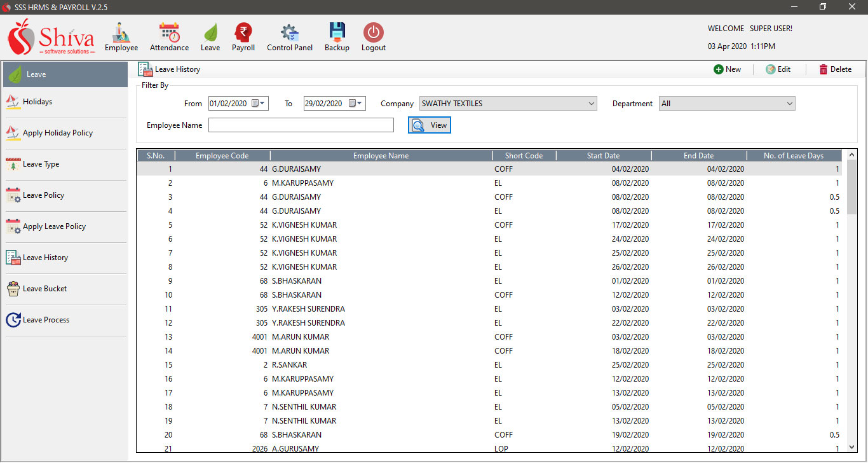Open Leave Bucket from the sidebar
Screen dimensions: 868x463
44,289
